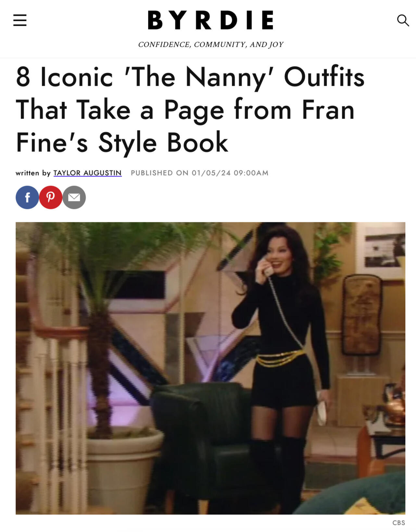Share the article on Facebook
This screenshot has height=532, width=416.
tap(27, 197)
